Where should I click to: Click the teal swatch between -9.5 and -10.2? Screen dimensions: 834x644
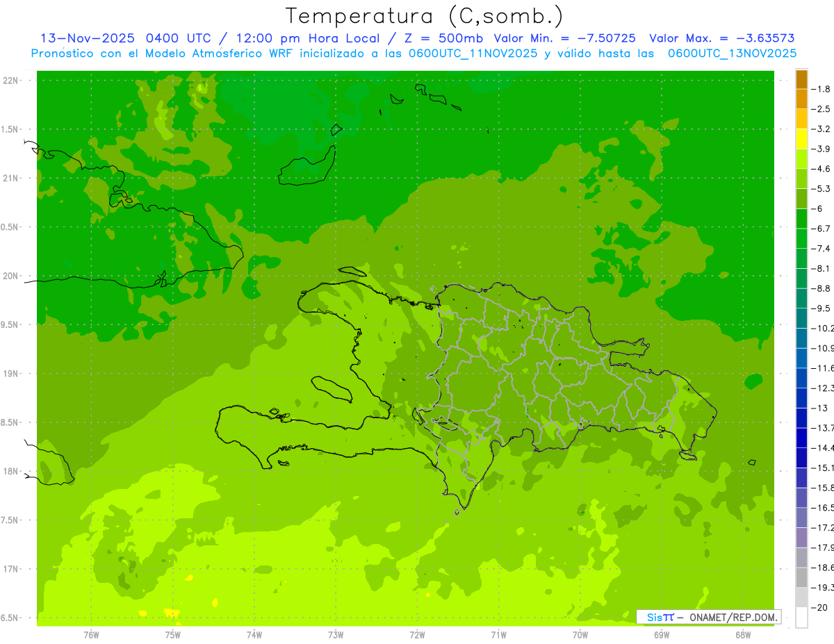(x=801, y=318)
